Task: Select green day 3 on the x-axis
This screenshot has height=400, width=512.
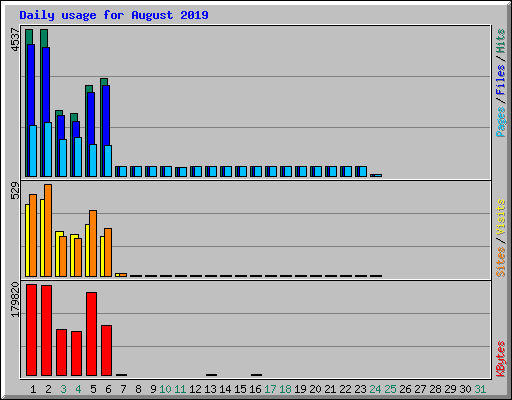Action: tap(63, 389)
